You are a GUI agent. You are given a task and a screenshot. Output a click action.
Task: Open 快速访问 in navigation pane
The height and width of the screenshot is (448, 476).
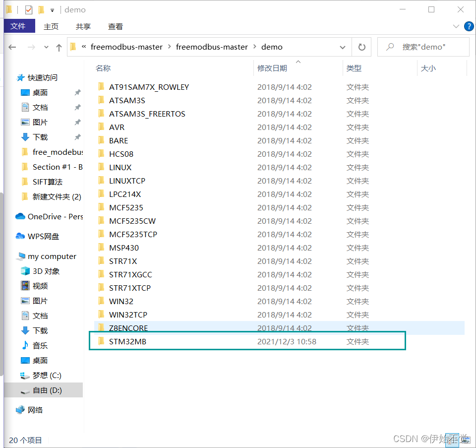(43, 78)
